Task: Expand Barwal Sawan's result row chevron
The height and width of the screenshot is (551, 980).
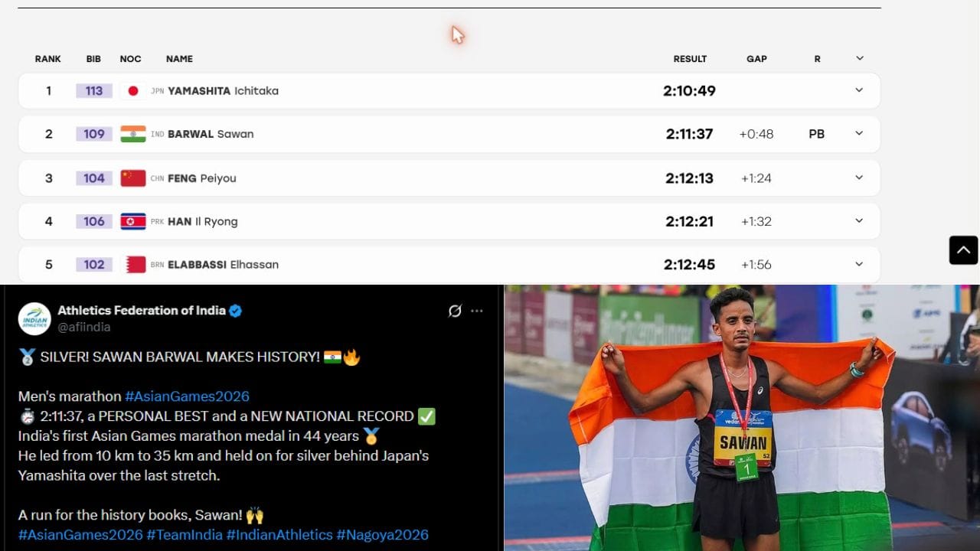Action: (x=859, y=133)
